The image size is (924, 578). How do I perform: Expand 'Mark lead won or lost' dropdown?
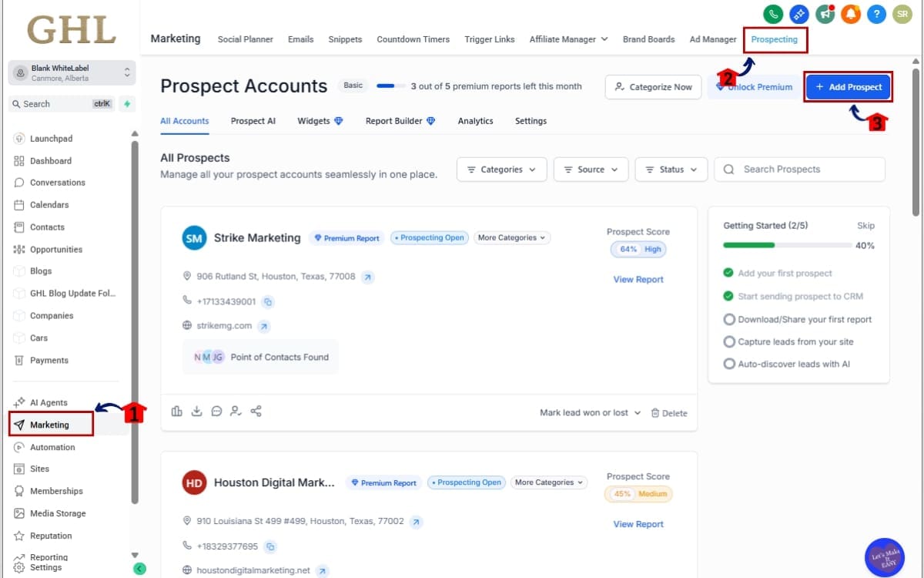590,413
